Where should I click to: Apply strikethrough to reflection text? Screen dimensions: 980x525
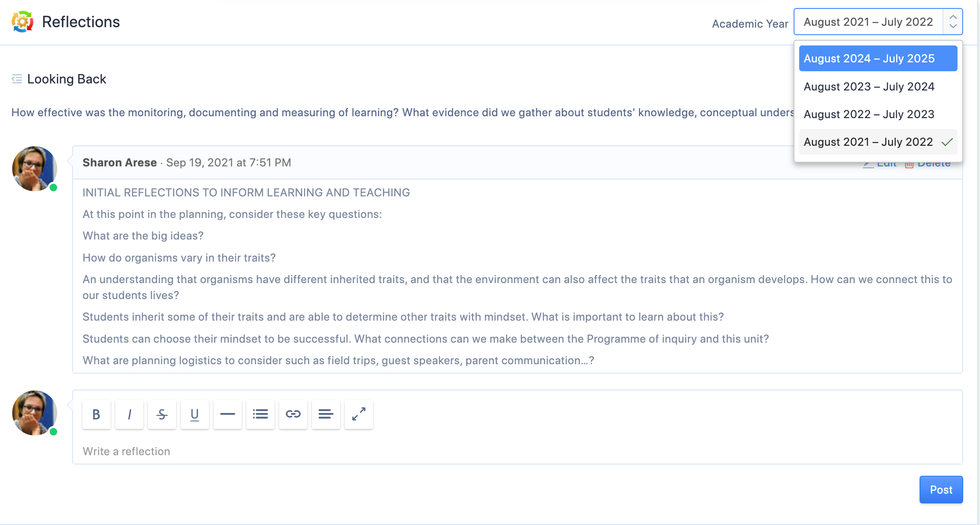coord(162,414)
